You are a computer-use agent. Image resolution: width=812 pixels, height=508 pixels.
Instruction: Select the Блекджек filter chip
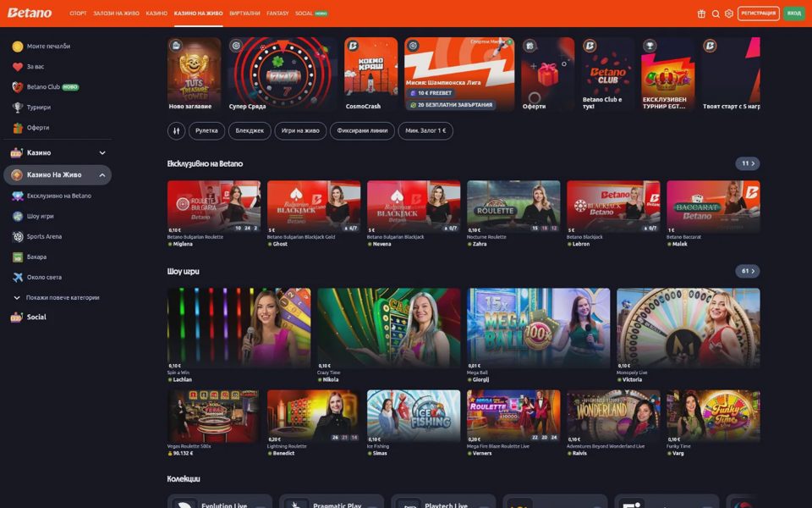250,130
